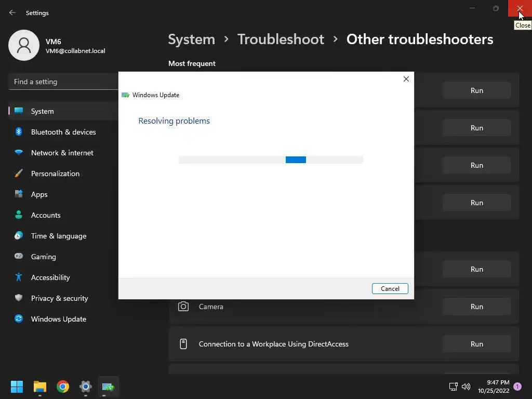Click the Gaming controller icon
The height and width of the screenshot is (399, 532).
coord(19,256)
